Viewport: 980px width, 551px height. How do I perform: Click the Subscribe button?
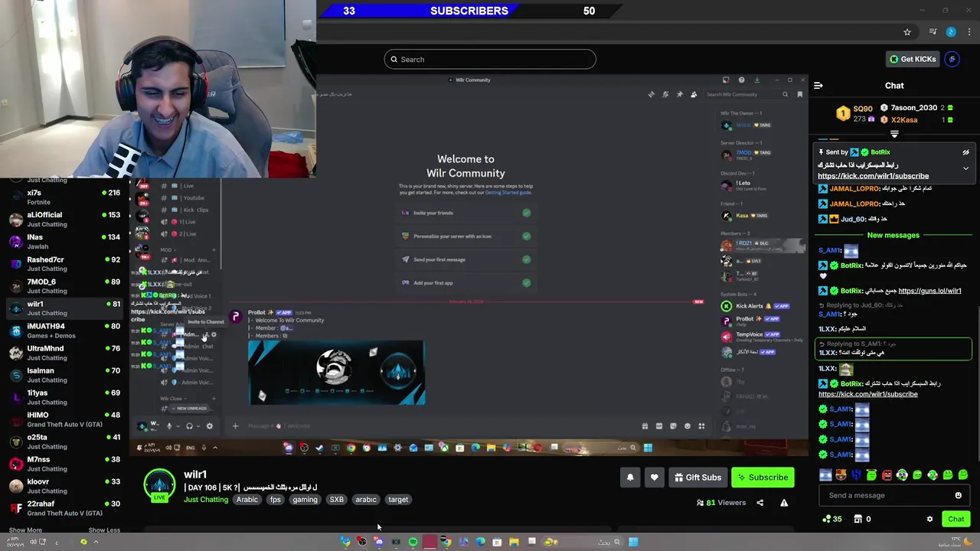pos(763,478)
